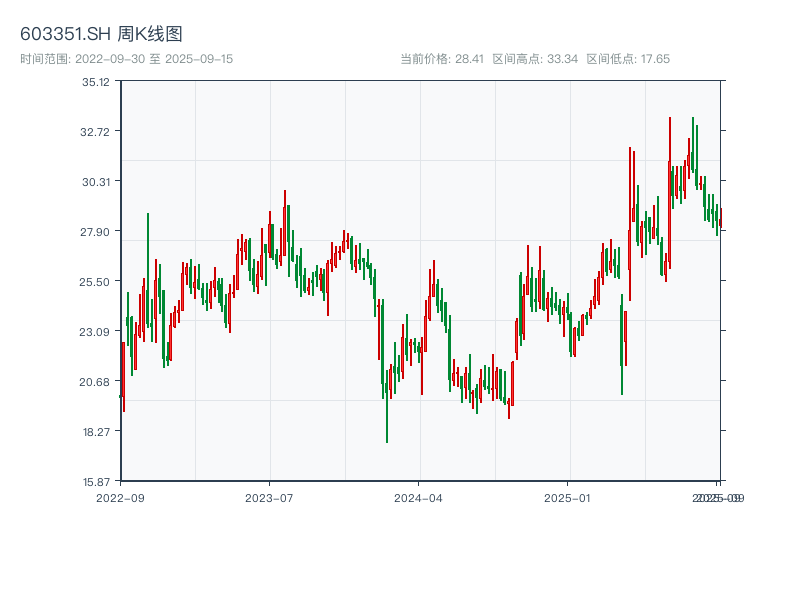Screen dimensions: 800x600
Task: Click the 23.09 y-axis label
Action: point(95,332)
